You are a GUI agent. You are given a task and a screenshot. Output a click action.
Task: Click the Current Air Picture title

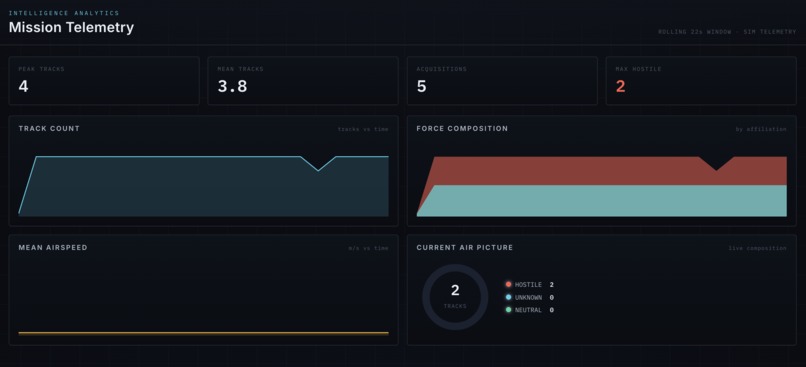click(465, 247)
